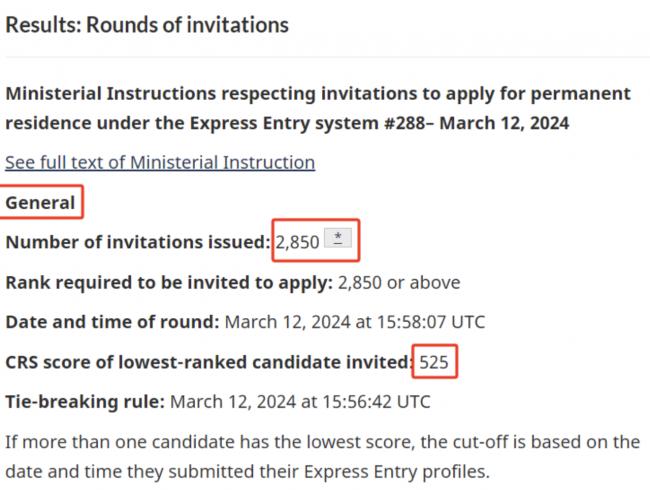This screenshot has height=490, width=650.
Task: Click the CRS score value 525
Action: click(434, 362)
